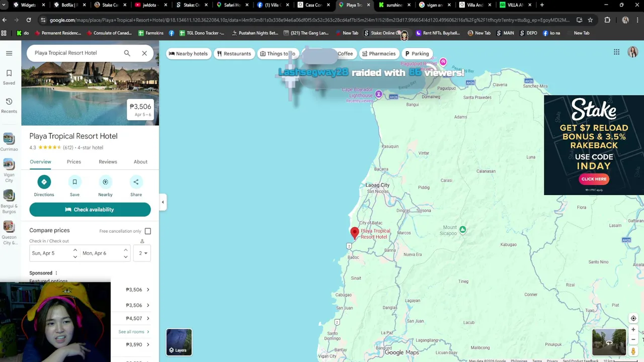
Task: Clear the search with the X icon
Action: [144, 53]
